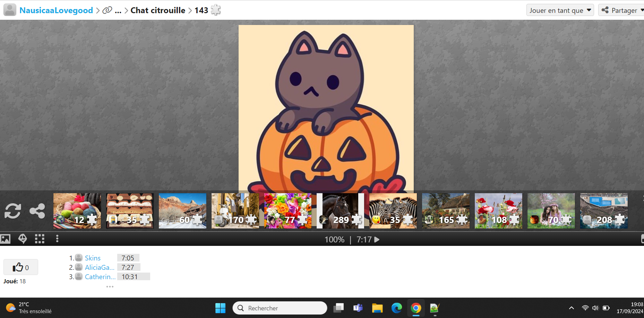Open the Wi-Fi network settings icon

(585, 308)
